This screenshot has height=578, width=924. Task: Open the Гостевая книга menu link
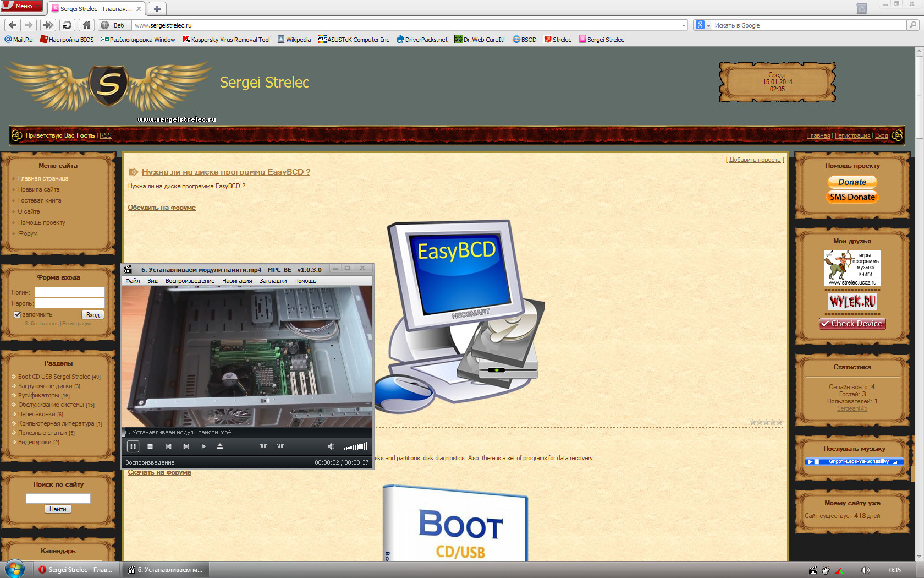[x=40, y=200]
